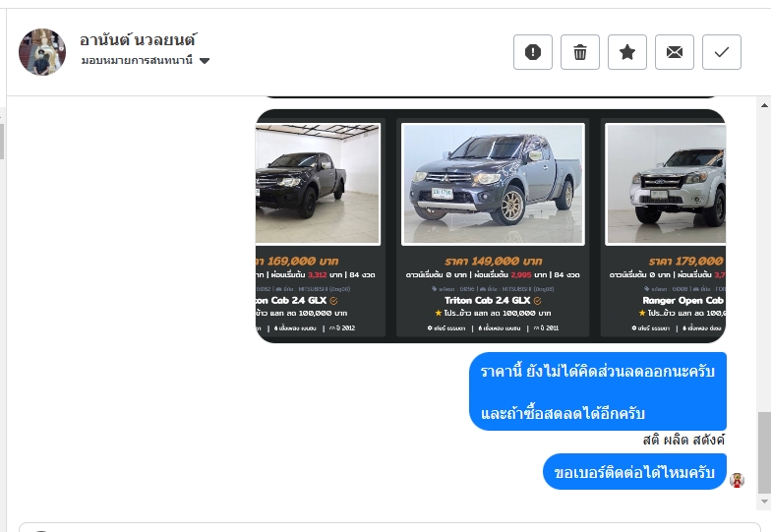Click the chat scrollbar up arrow

tap(764, 105)
